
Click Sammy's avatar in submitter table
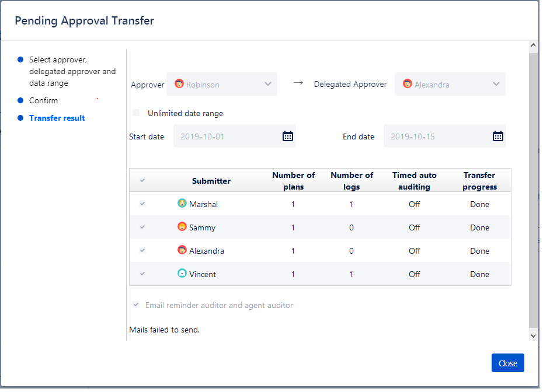coord(182,227)
